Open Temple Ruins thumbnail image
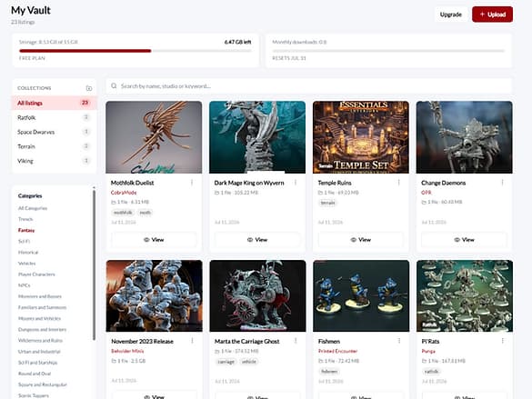Viewport: 532px width, 399px height. point(361,137)
